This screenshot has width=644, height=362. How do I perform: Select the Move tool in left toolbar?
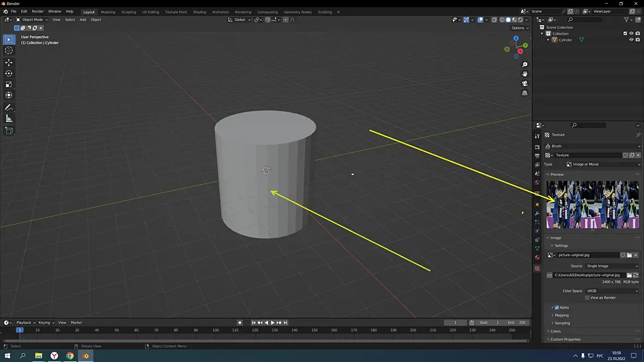9,62
